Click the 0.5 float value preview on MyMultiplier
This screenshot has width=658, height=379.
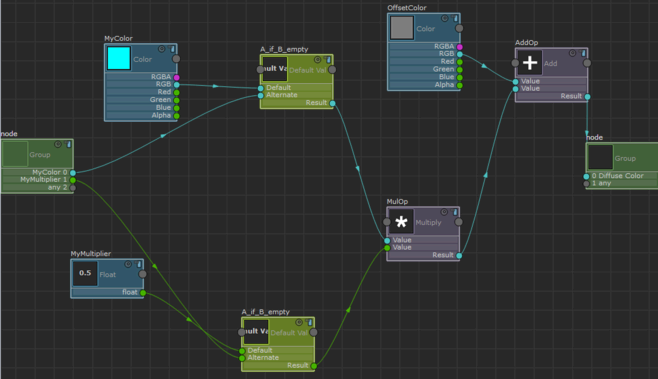[x=85, y=273]
